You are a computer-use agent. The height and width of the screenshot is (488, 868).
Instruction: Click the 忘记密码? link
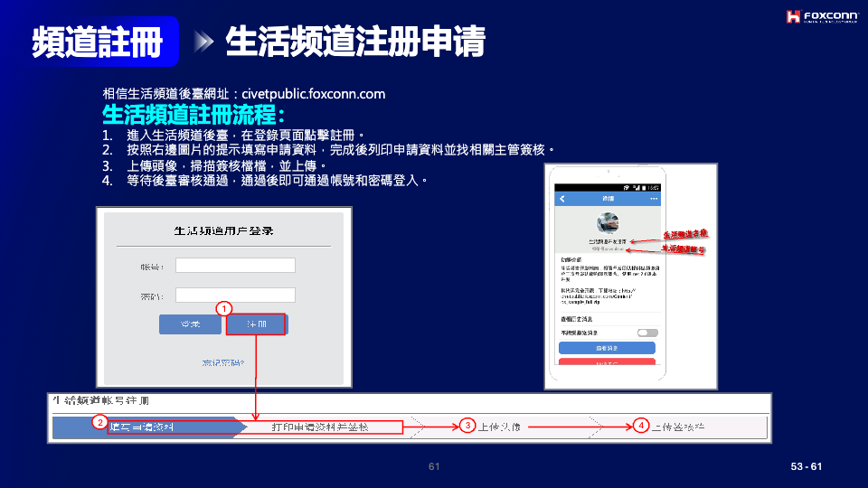point(223,363)
